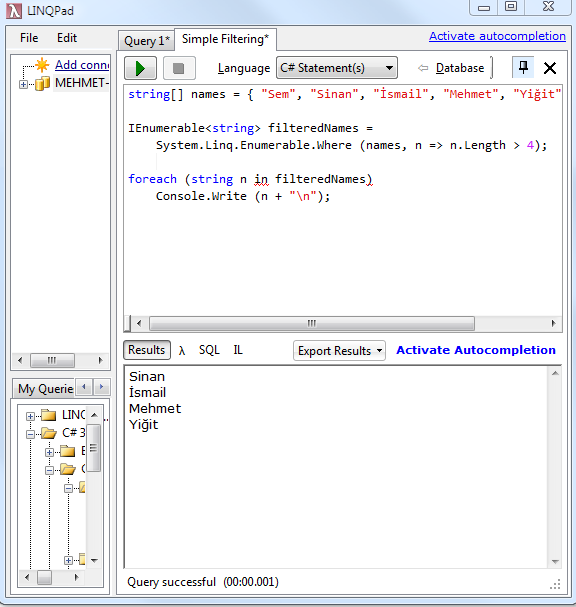Toggle the pin icon in the query toolbar

(523, 67)
